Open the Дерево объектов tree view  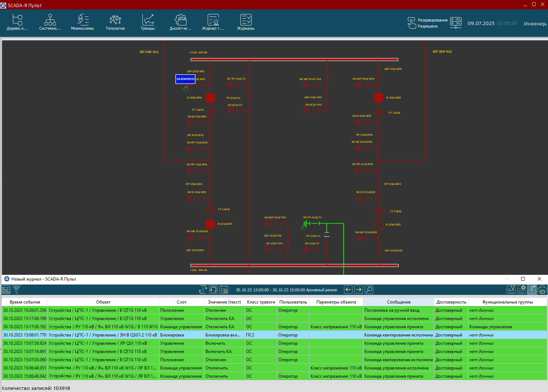(x=17, y=22)
